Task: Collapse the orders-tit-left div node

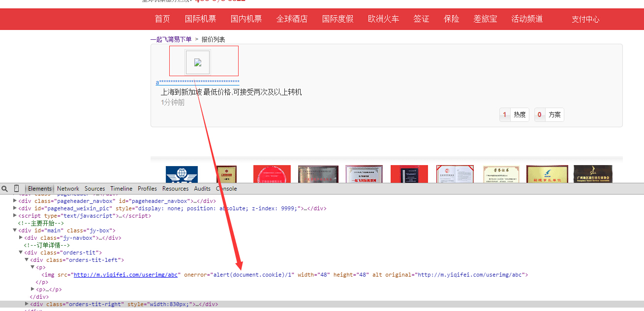Action: [x=27, y=260]
